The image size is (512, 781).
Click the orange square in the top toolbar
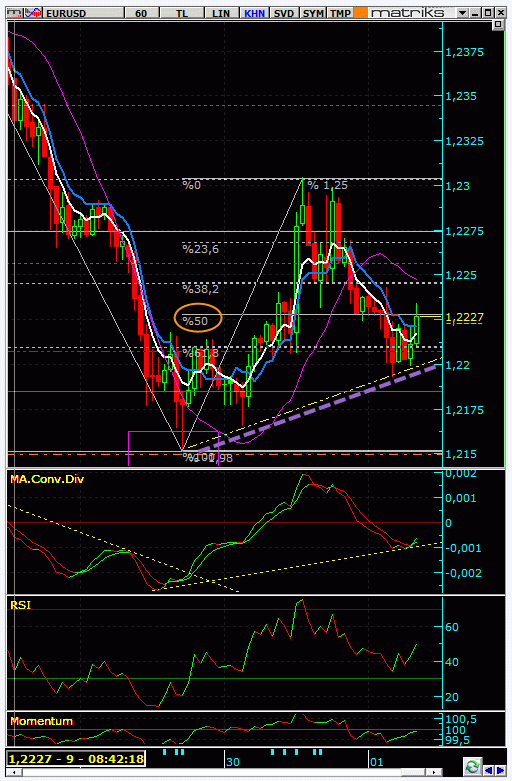[x=361, y=13]
